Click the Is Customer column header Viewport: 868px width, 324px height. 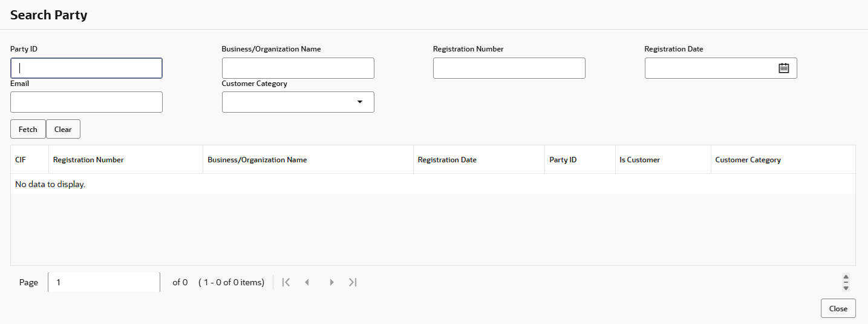click(639, 160)
